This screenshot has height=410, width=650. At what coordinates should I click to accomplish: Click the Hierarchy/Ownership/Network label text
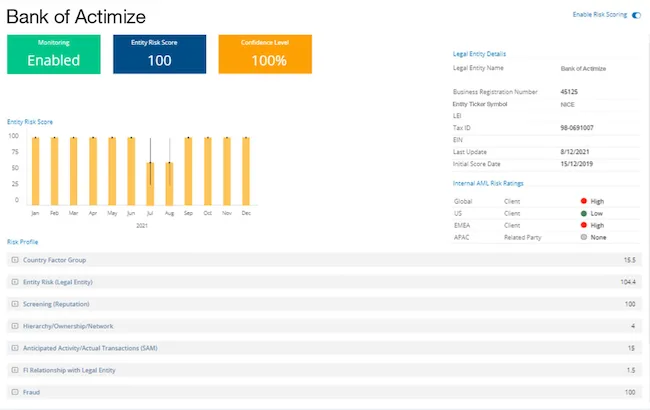(68, 326)
